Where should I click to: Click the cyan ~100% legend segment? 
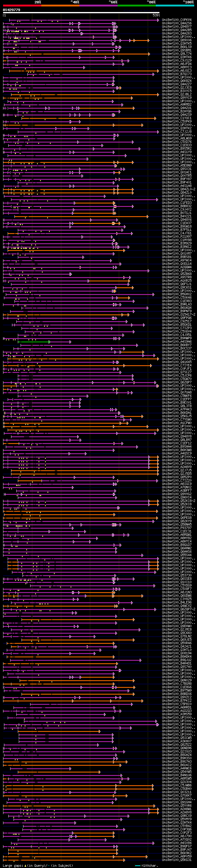(175, 6)
